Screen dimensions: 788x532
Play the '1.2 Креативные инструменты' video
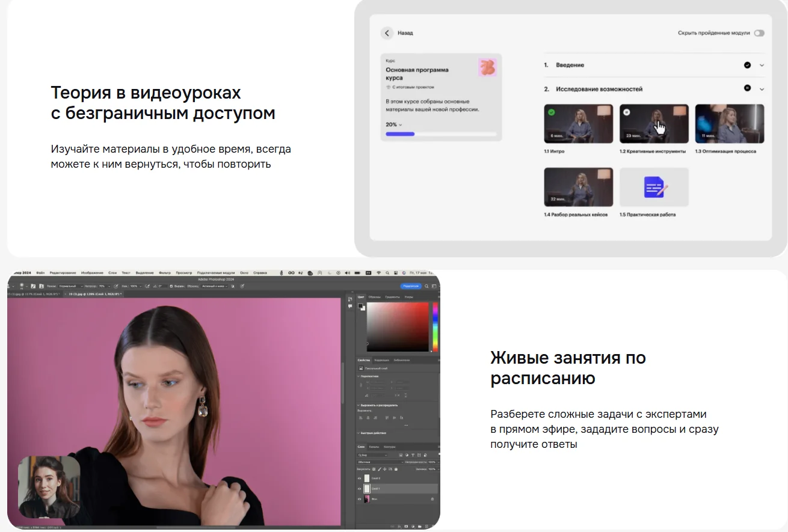point(654,124)
